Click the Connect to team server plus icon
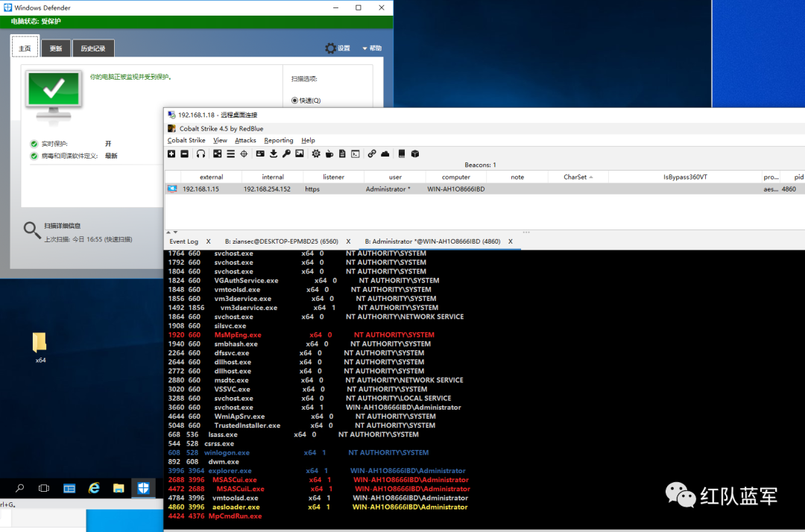The image size is (805, 532). (x=171, y=154)
